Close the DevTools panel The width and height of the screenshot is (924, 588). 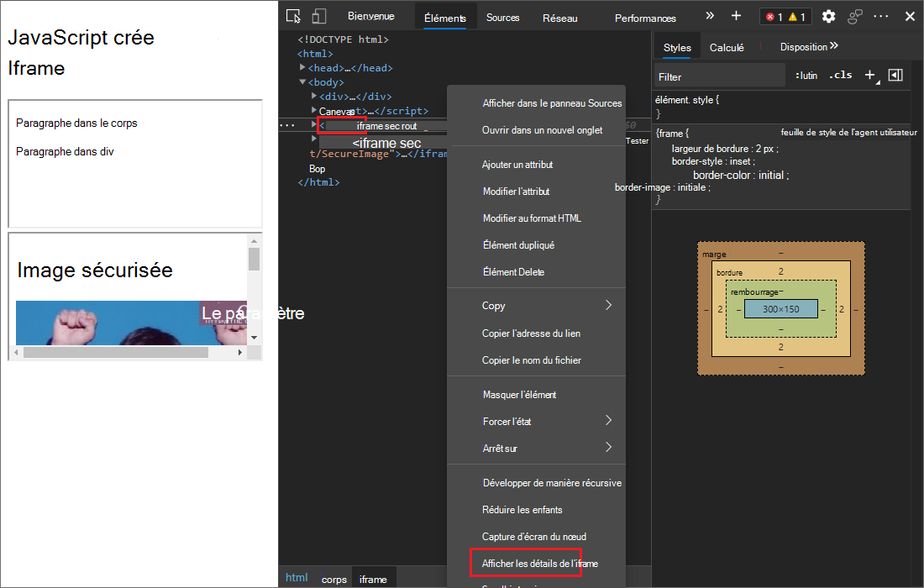[x=910, y=17]
